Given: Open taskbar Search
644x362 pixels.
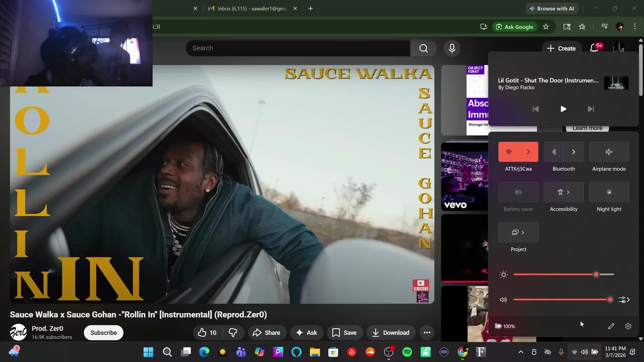Looking at the screenshot, I should [x=167, y=352].
